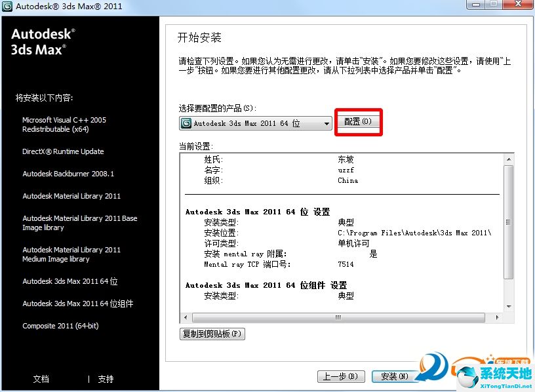
Task: Click the product icon inside the dropdown
Action: coord(186,123)
